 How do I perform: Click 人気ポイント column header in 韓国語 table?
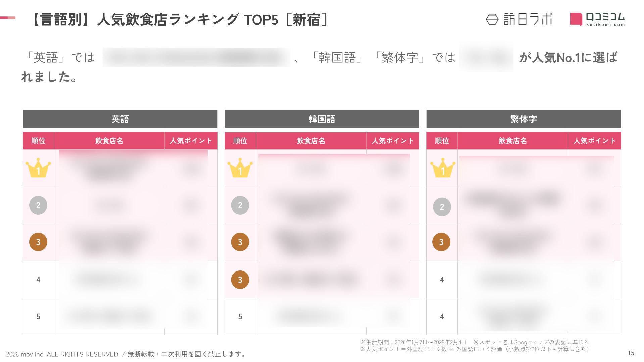coord(393,141)
